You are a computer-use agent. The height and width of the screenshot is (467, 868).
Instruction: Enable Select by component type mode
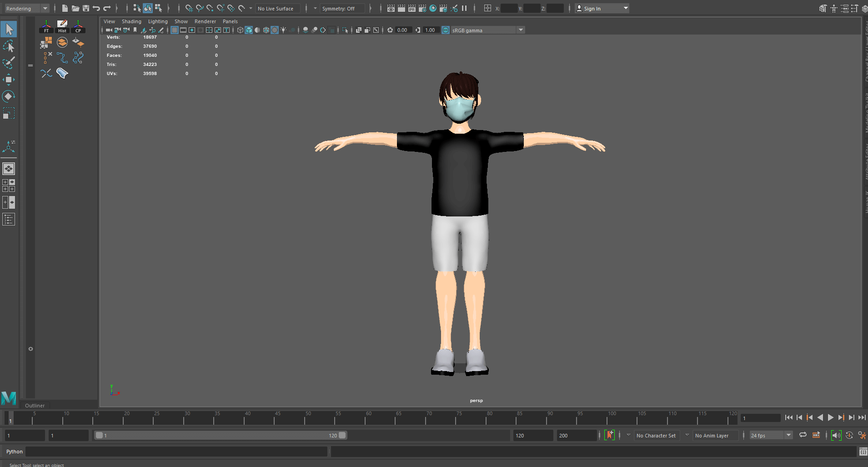tap(158, 8)
